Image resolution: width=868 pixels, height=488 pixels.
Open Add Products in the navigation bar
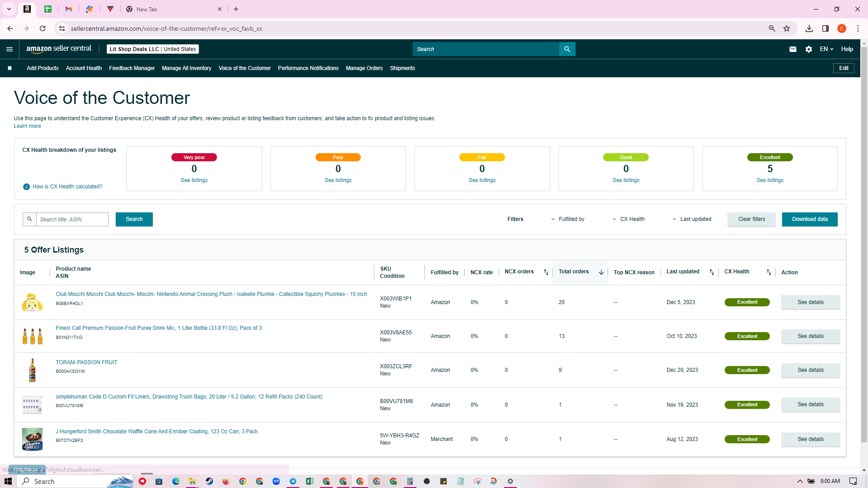tap(42, 68)
